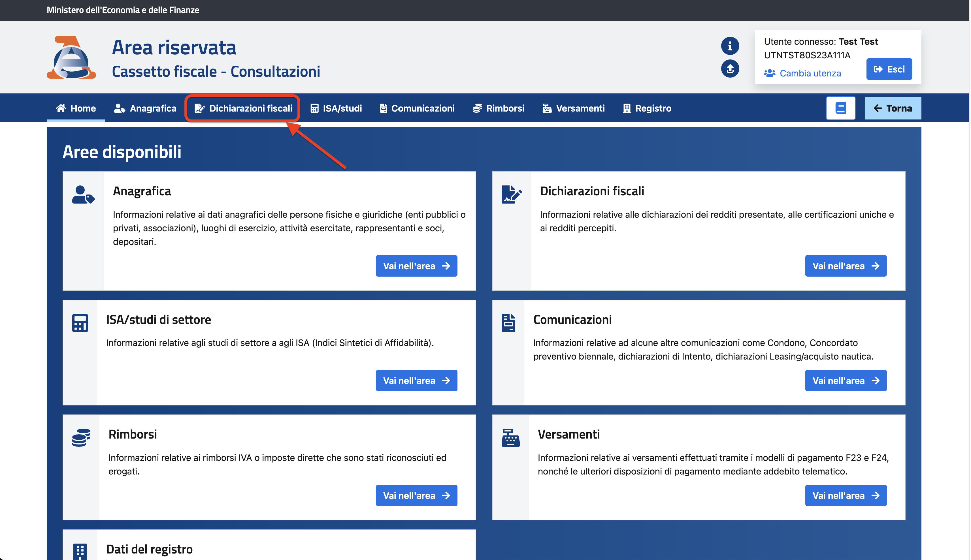Click the Anagrafica card heading
This screenshot has height=560, width=971.
(142, 191)
